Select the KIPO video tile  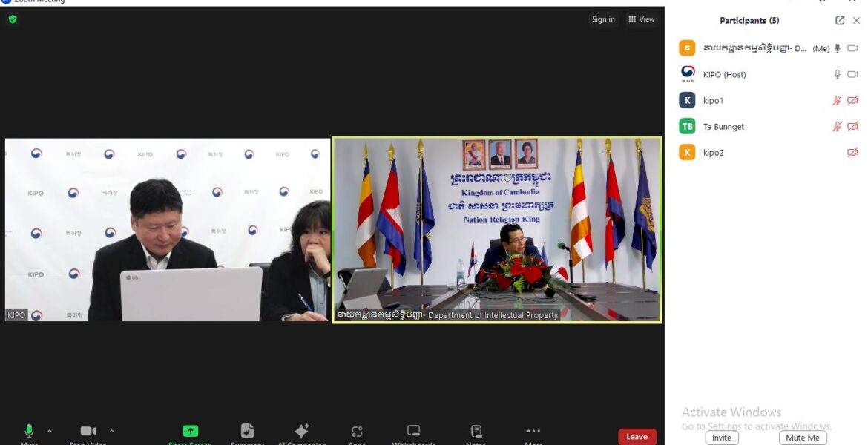click(168, 230)
